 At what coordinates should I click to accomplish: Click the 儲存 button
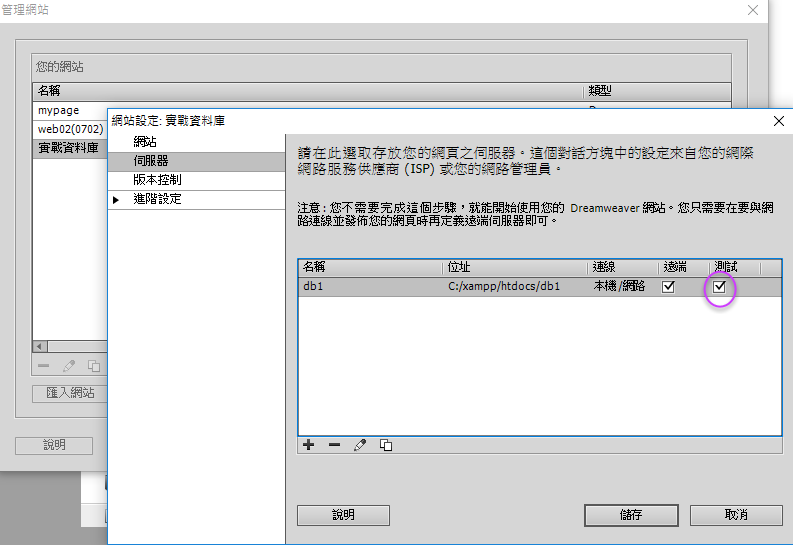click(630, 515)
